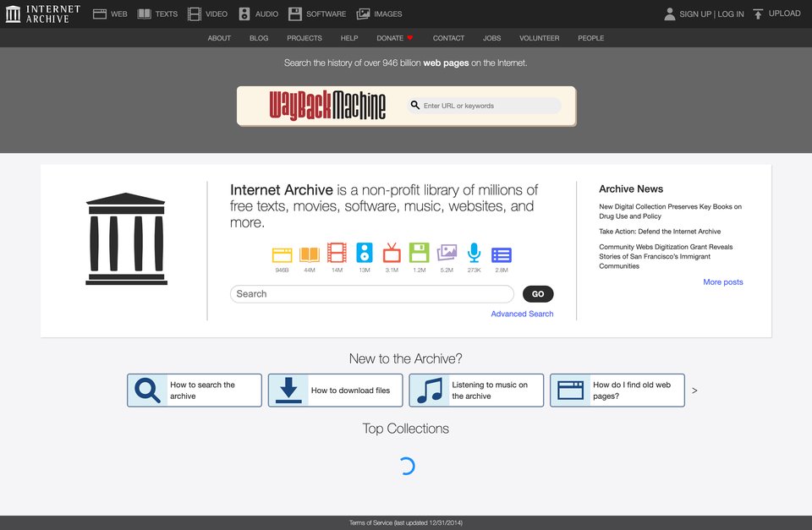Click the large Internet Archive temple logo
Screen dimensions: 812x530
point(126,238)
